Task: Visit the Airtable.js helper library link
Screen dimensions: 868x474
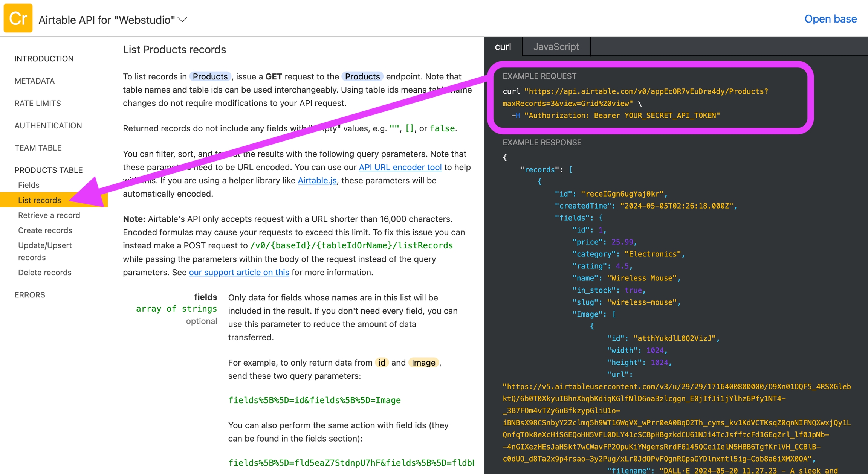Action: click(x=316, y=180)
